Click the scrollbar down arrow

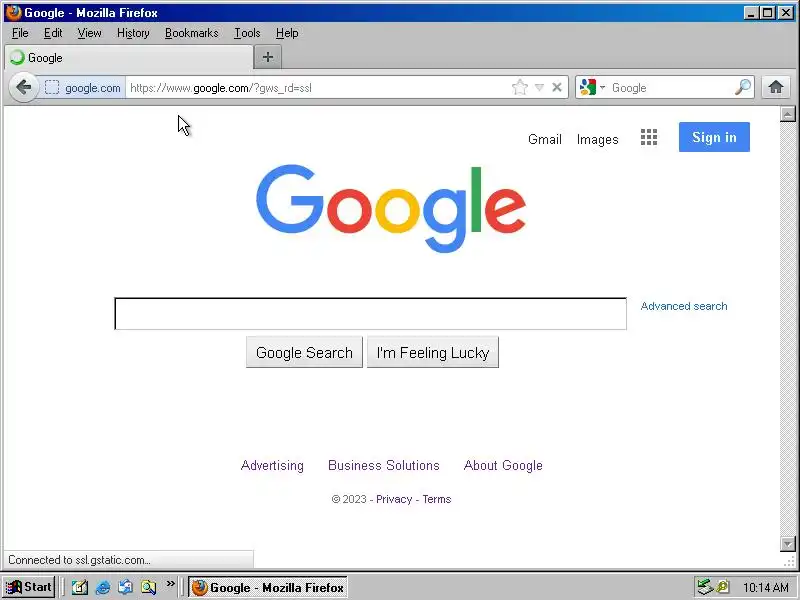[788, 544]
